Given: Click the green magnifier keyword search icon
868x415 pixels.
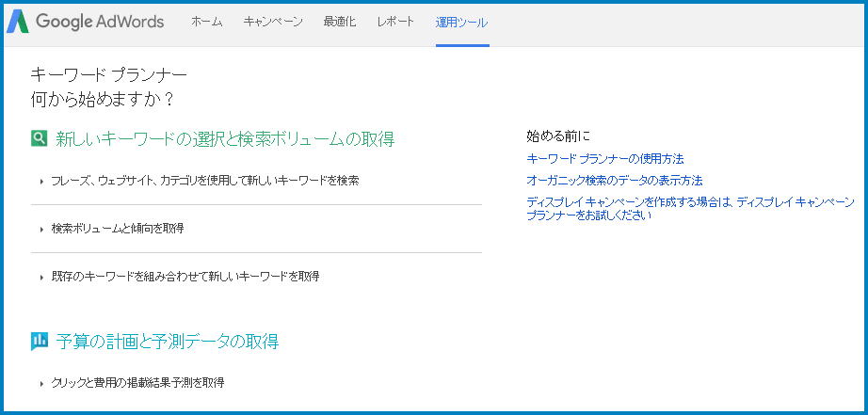Looking at the screenshot, I should click(x=40, y=138).
